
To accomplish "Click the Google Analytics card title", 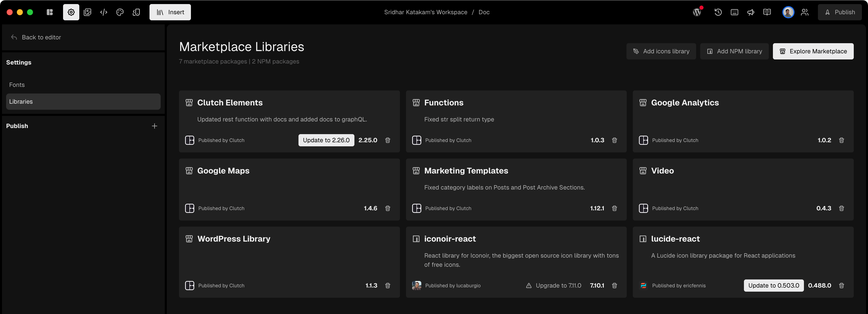I will click(685, 103).
